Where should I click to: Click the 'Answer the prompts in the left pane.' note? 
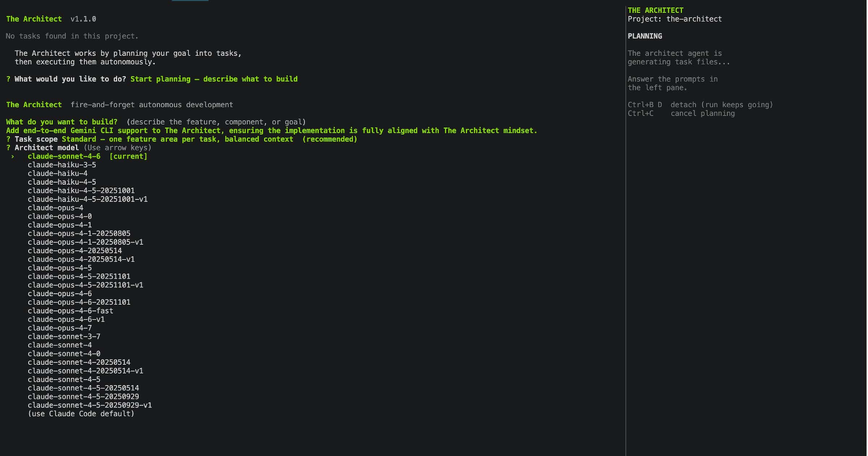(x=673, y=84)
